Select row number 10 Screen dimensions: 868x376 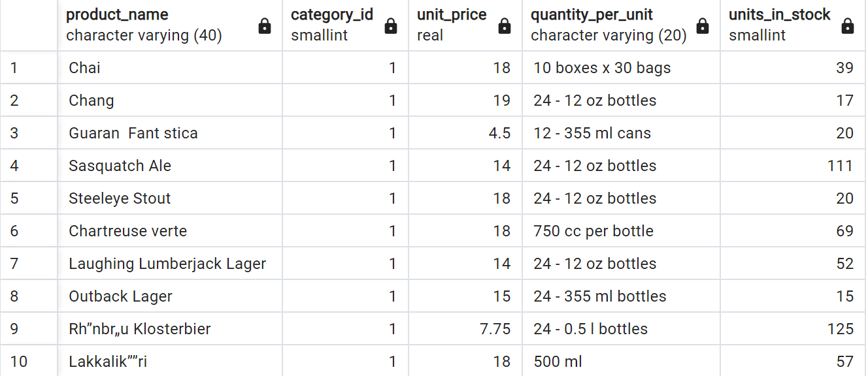point(29,361)
